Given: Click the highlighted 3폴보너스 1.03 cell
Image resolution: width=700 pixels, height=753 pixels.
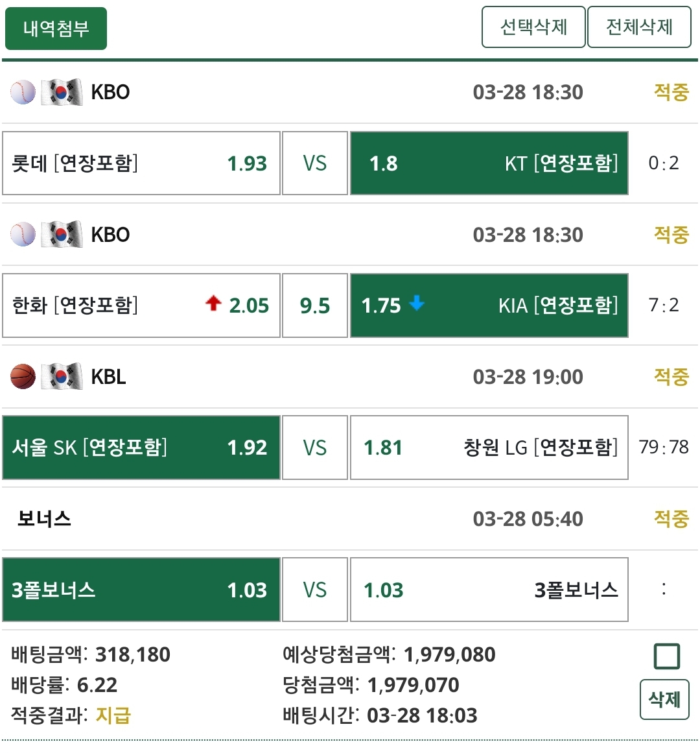Looking at the screenshot, I should coord(141,590).
